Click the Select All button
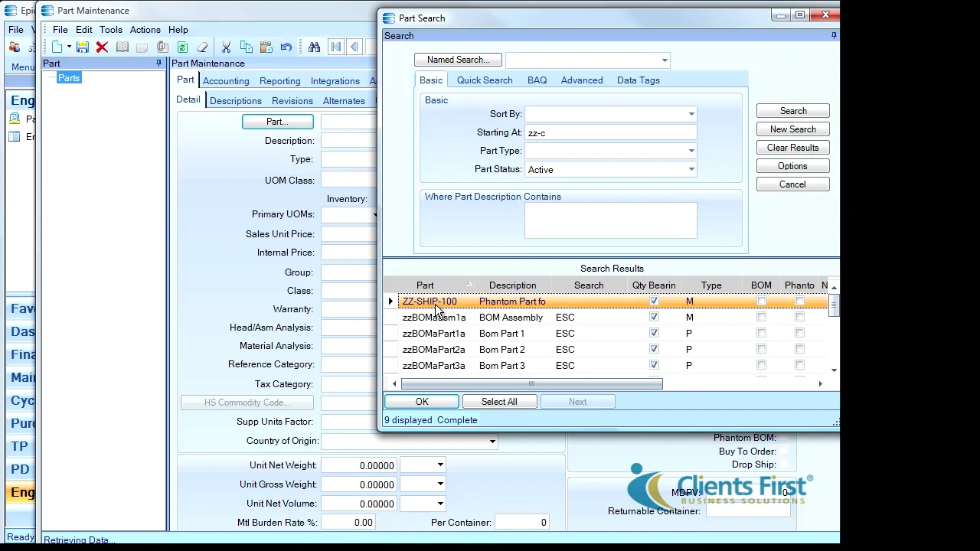The width and height of the screenshot is (980, 551). (499, 402)
